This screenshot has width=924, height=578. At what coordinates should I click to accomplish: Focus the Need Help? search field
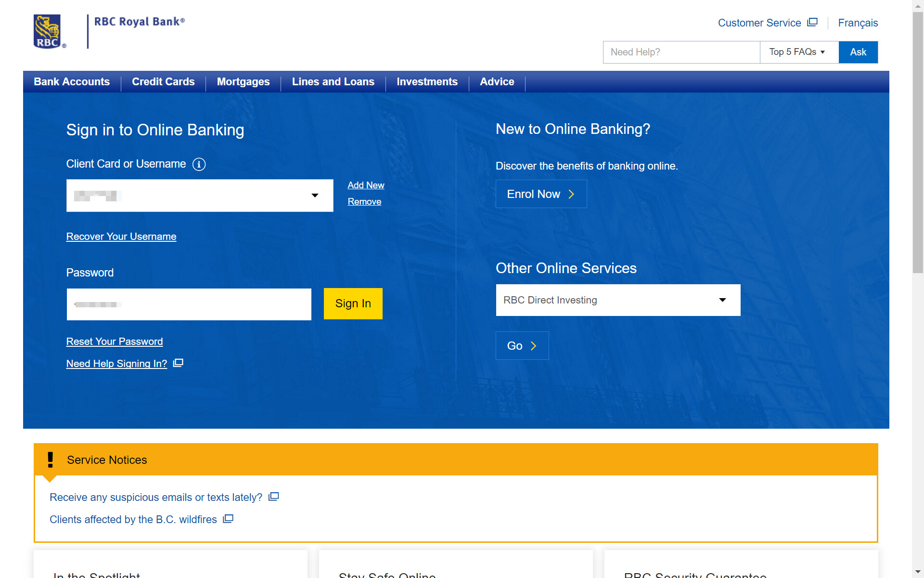tap(681, 52)
